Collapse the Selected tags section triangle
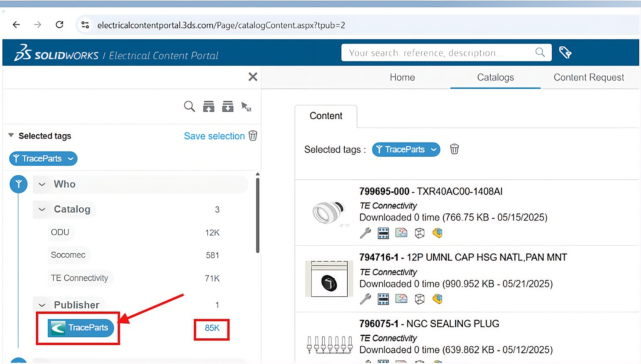Image resolution: width=641 pixels, height=364 pixels. [x=11, y=135]
